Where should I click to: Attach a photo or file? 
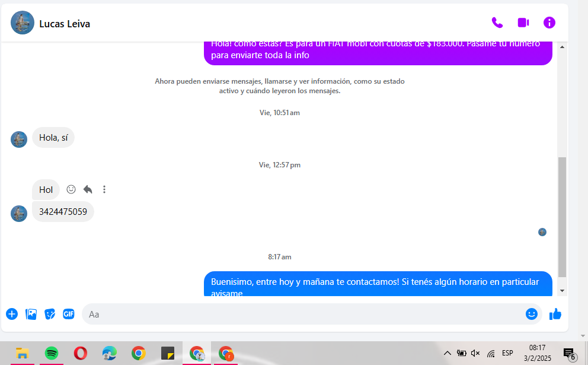(31, 314)
